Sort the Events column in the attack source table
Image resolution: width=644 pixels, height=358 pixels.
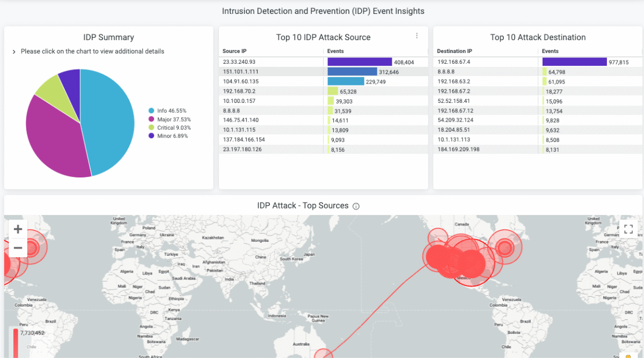point(335,51)
